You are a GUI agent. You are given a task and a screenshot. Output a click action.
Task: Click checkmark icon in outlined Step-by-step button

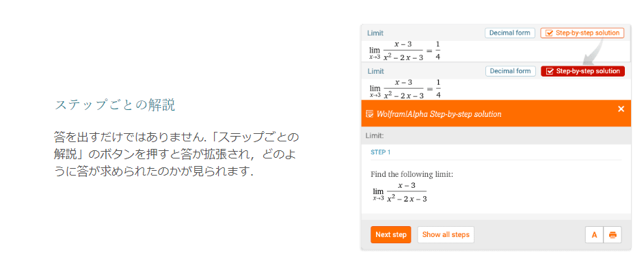pyautogui.click(x=549, y=33)
